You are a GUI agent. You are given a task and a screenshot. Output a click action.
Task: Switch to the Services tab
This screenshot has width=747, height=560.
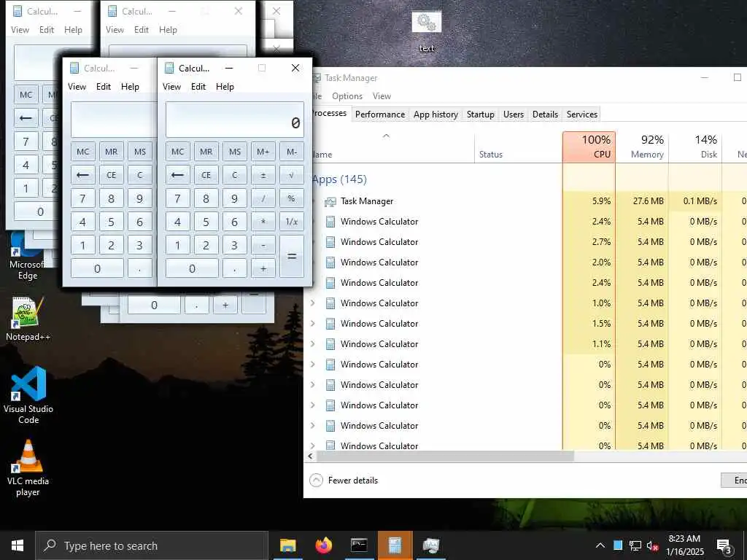coord(581,114)
